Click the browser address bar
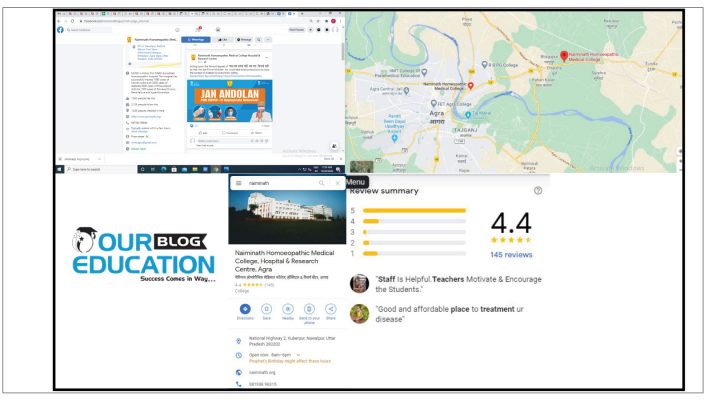Screen dimensions: 704x400 click(x=193, y=21)
